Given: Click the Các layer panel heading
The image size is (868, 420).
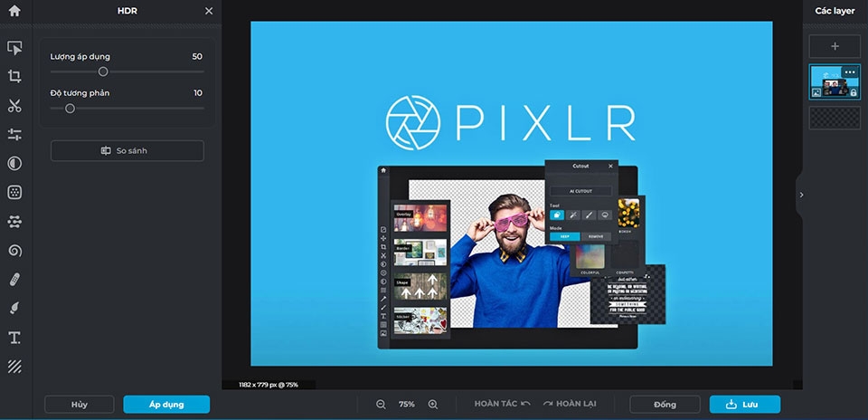Looking at the screenshot, I should (x=835, y=11).
